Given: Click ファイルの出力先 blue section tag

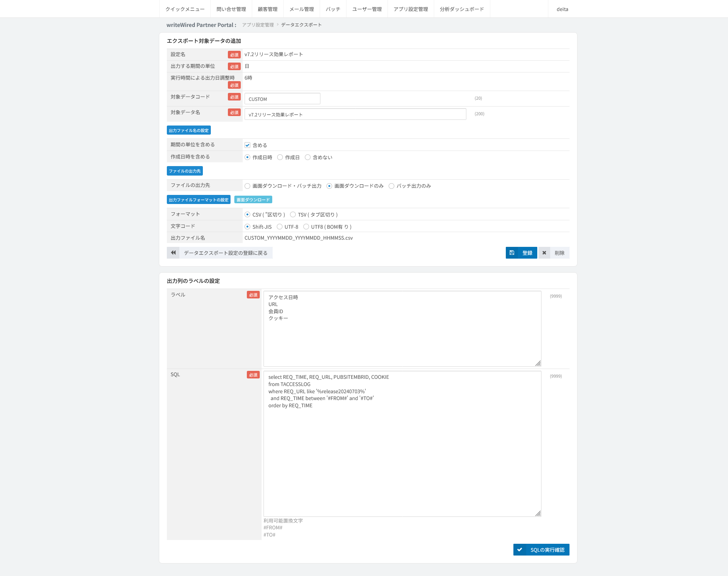Looking at the screenshot, I should (x=185, y=171).
